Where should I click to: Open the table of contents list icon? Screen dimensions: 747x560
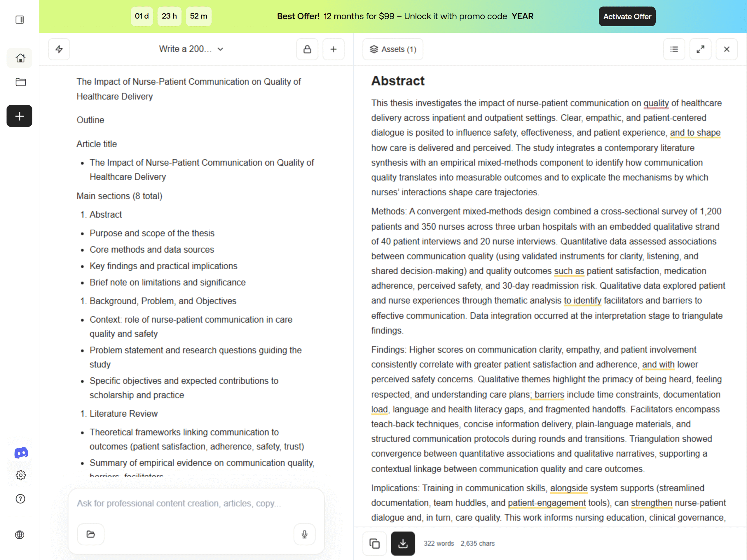click(x=674, y=49)
